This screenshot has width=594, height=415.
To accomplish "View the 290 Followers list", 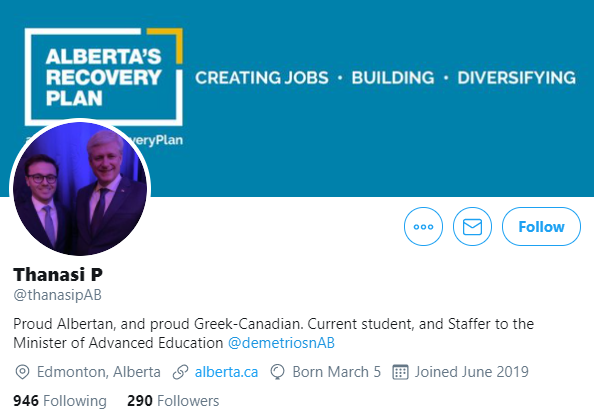I will [173, 401].
